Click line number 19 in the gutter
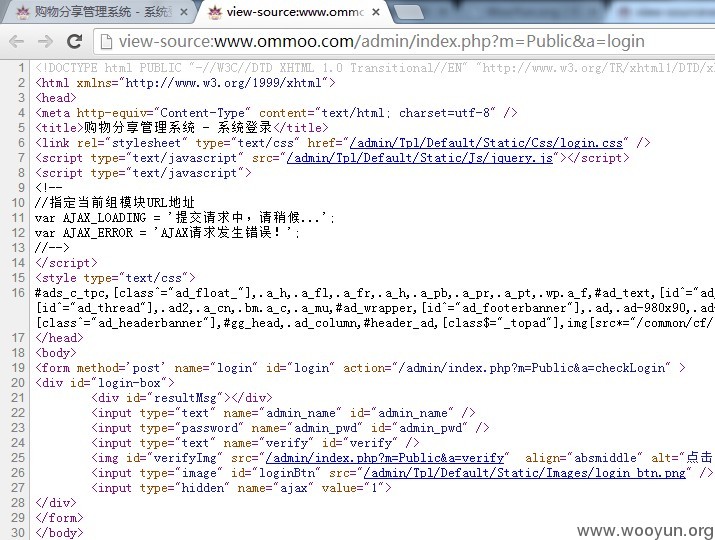715x540 pixels. [x=18, y=368]
